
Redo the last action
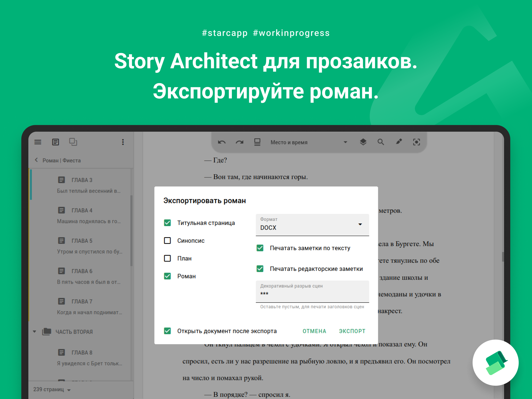(x=240, y=142)
